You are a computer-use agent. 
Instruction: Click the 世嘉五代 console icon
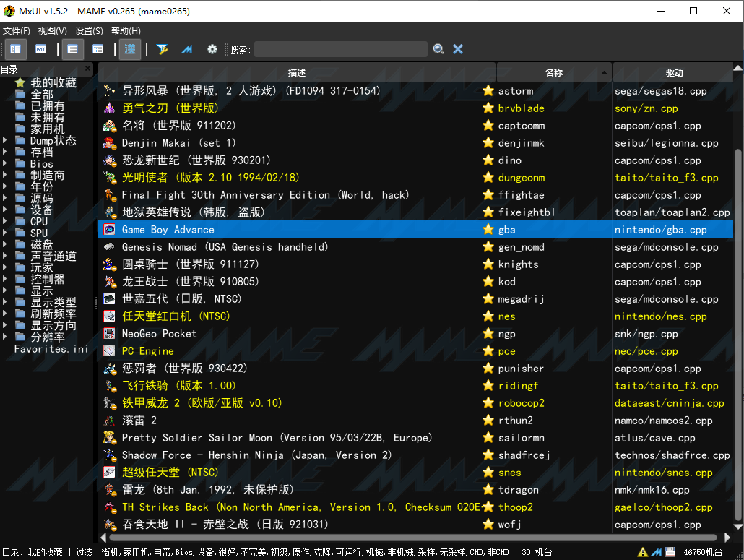[110, 299]
